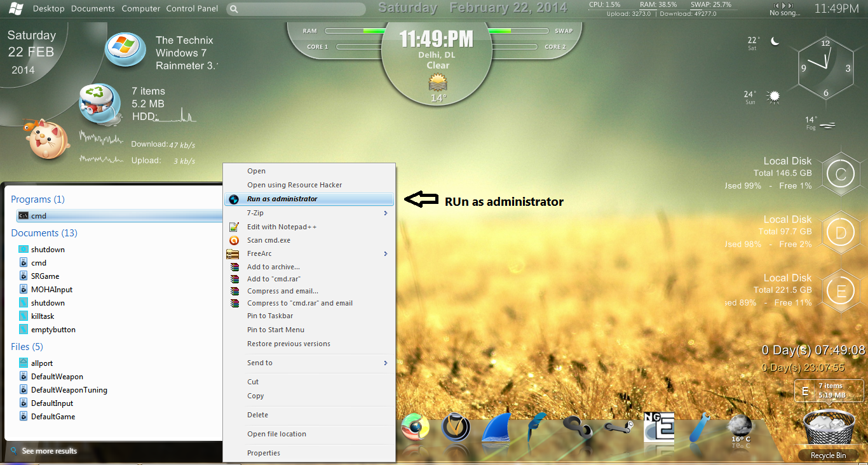Image resolution: width=868 pixels, height=465 pixels.
Task: Open Google Chrome from the dock
Action: click(x=416, y=427)
